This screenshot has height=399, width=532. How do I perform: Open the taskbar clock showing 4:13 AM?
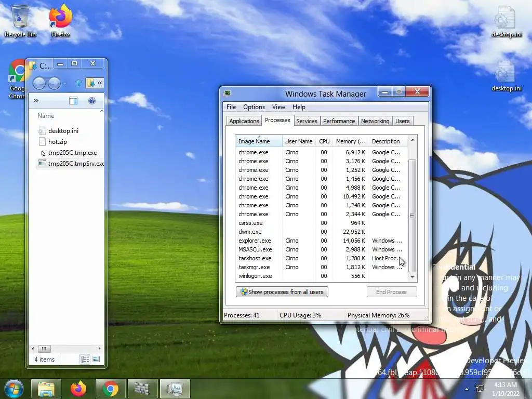coord(506,389)
